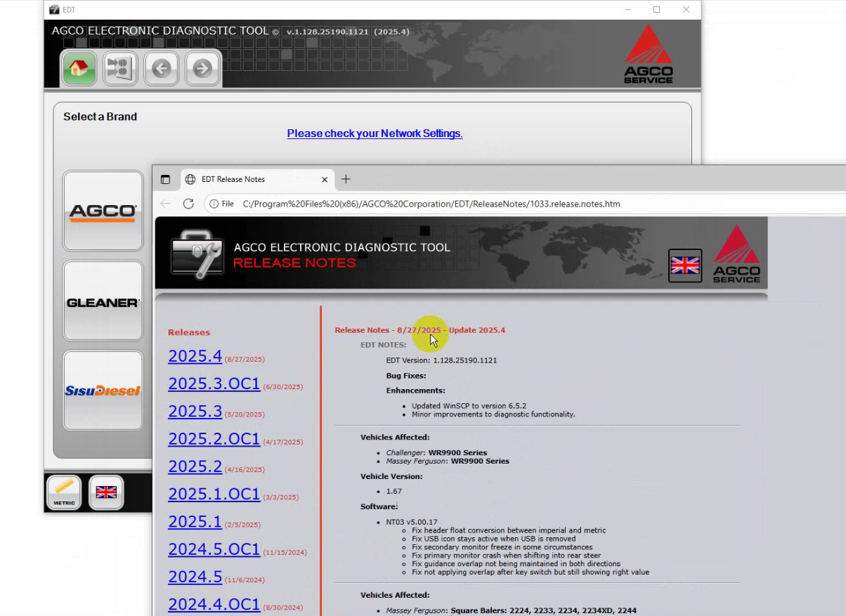Click the 'Releases' sidebar heading
This screenshot has height=616, width=846.
(x=189, y=332)
